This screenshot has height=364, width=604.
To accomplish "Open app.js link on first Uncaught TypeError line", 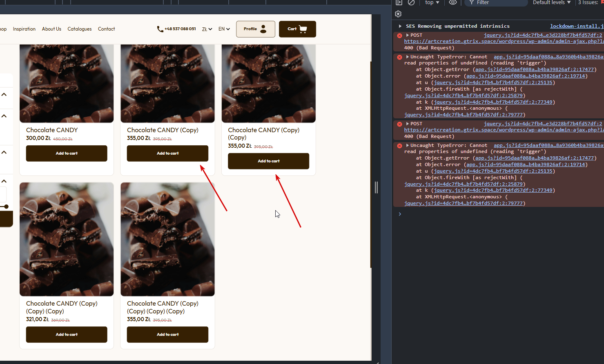I will tap(548, 57).
